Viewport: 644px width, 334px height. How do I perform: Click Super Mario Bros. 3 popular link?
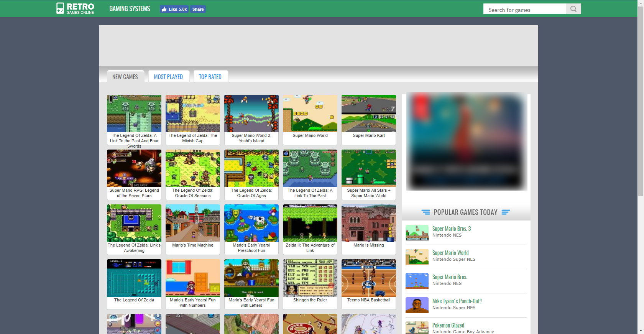[x=452, y=229]
